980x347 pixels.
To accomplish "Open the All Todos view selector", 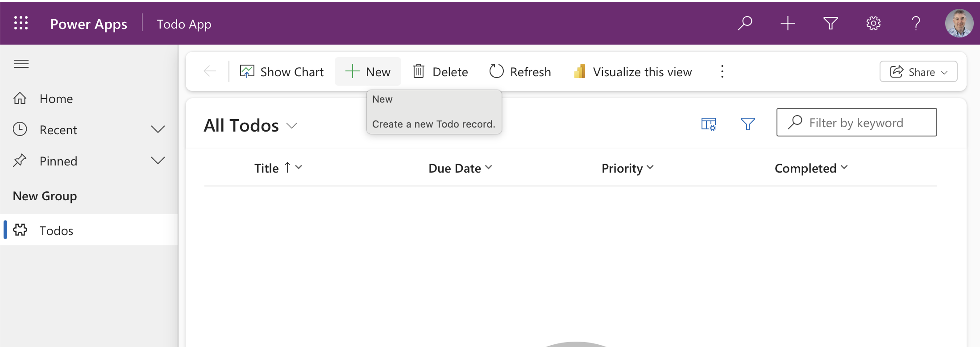I will (x=250, y=126).
